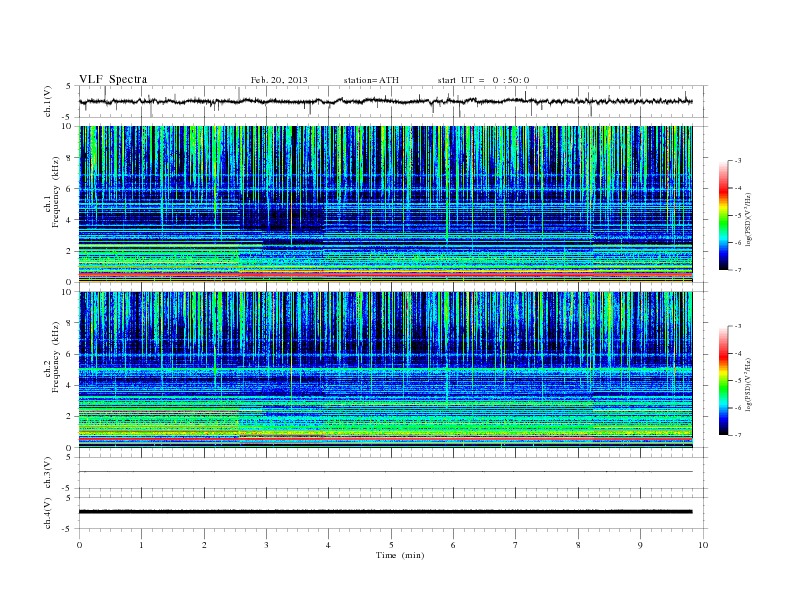Viewport: 792px width, 612px height.
Task: Click the "-7" tick on upper color bar
Action: (x=738, y=270)
